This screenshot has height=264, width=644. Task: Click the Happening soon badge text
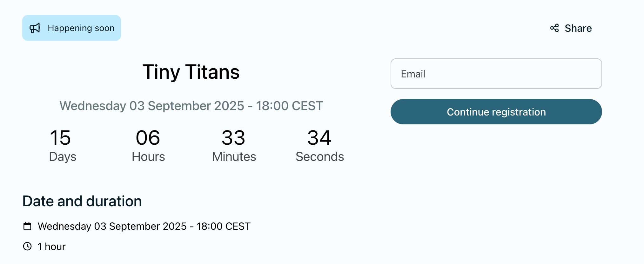click(x=81, y=28)
